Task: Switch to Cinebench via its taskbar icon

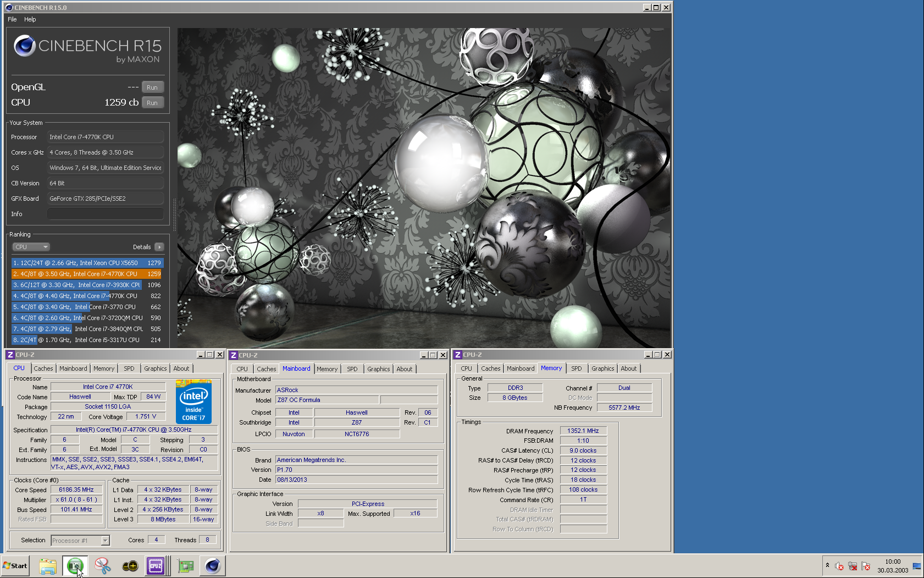Action: pos(213,566)
